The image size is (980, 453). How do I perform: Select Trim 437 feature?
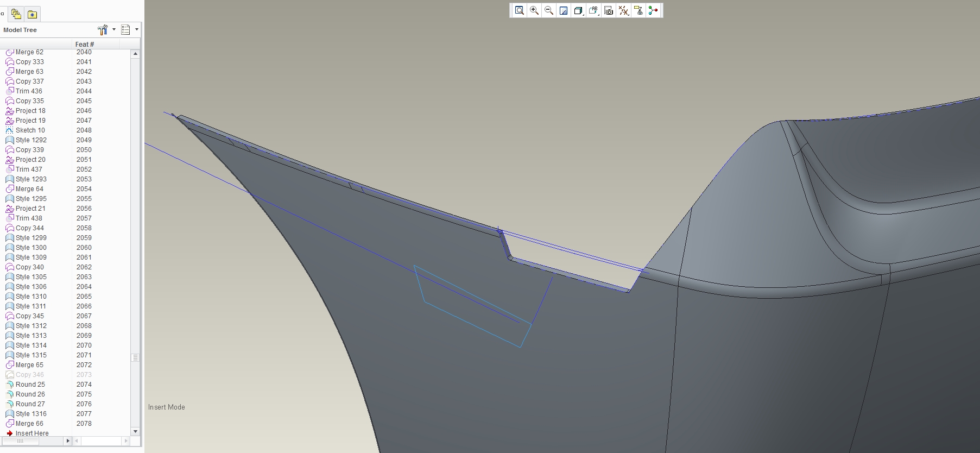(x=29, y=169)
